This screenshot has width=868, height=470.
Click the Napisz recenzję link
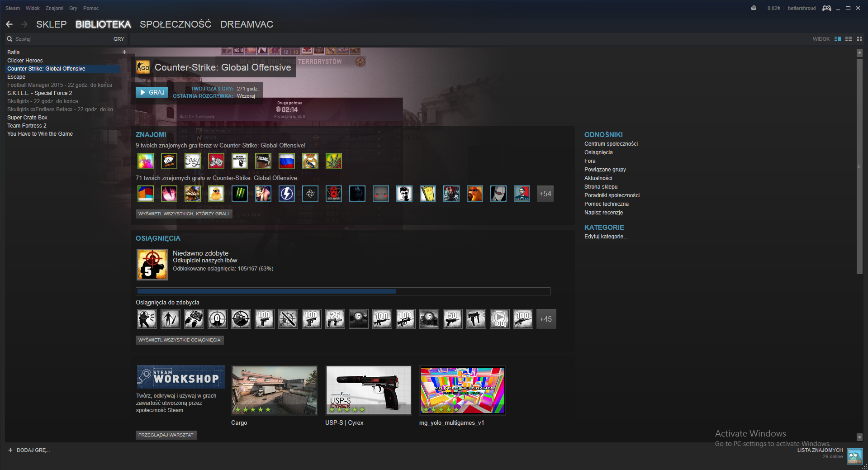point(603,213)
